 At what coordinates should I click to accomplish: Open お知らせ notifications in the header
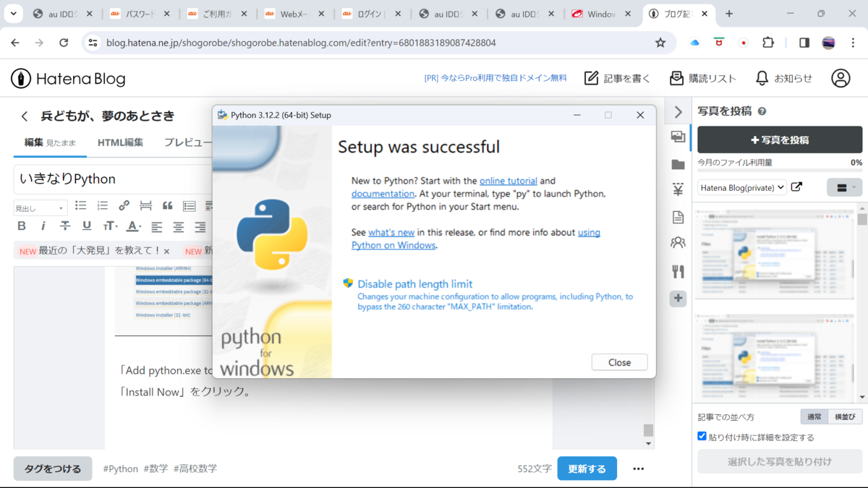click(783, 78)
